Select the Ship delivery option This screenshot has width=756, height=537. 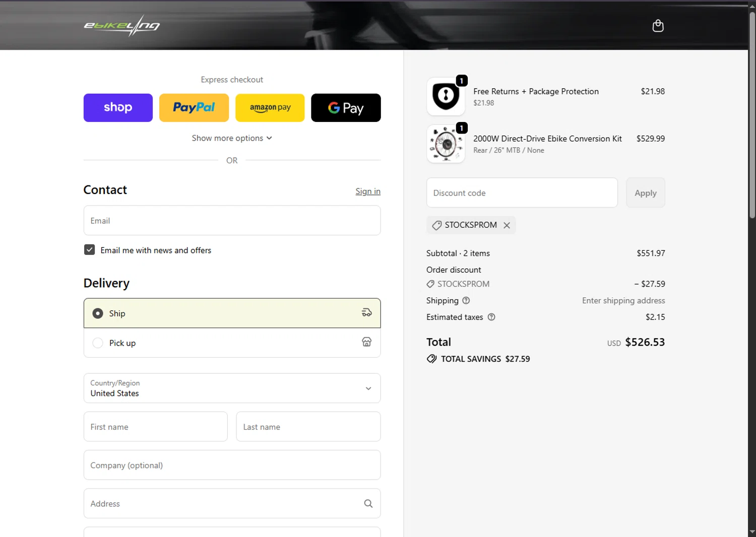tap(232, 313)
